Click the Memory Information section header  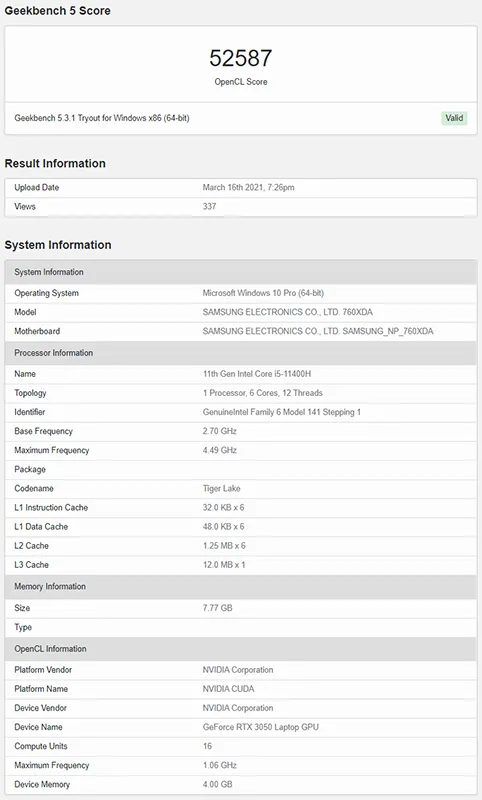241,586
